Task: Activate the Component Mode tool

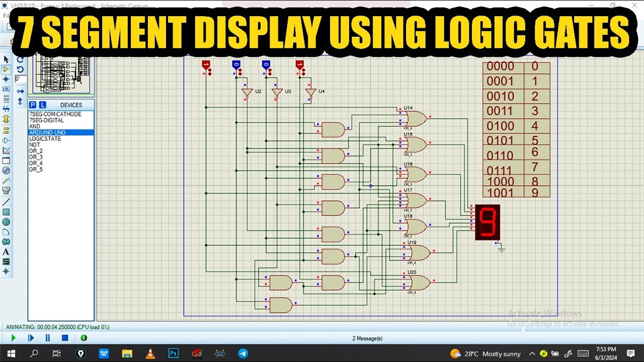Action: point(6,69)
